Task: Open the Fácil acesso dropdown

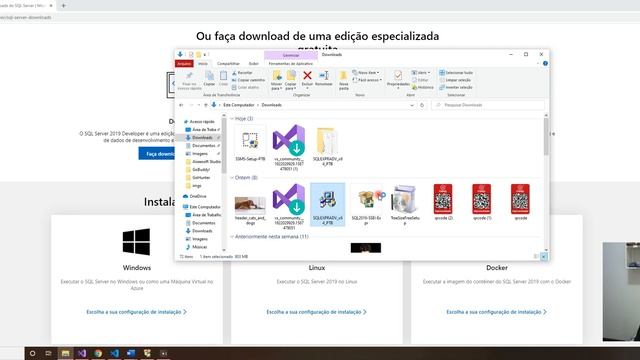Action: pyautogui.click(x=367, y=80)
